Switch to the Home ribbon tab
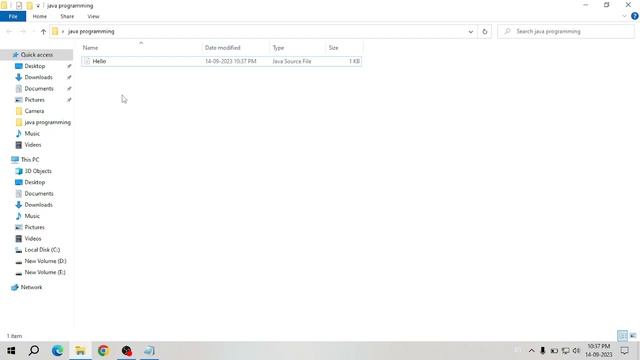This screenshot has height=360, width=640. click(x=40, y=16)
